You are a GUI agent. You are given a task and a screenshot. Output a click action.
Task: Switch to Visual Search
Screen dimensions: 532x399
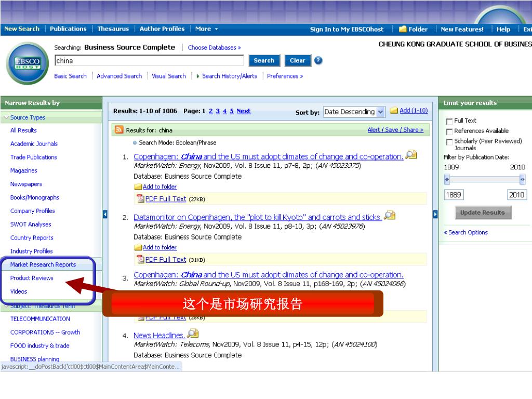(x=169, y=76)
